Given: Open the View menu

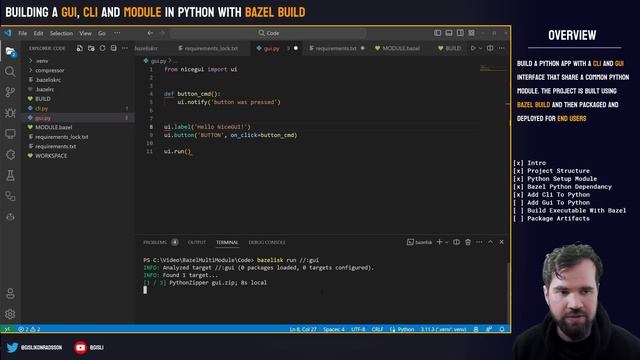Looking at the screenshot, I should (85, 33).
